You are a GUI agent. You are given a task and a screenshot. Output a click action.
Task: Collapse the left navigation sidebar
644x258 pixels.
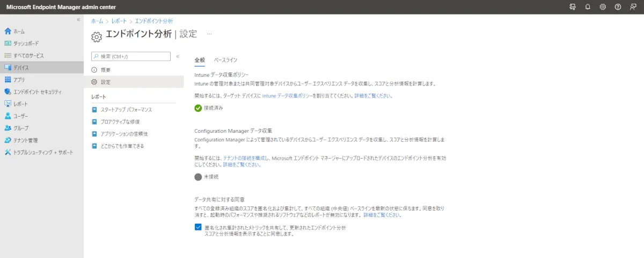coord(78,19)
